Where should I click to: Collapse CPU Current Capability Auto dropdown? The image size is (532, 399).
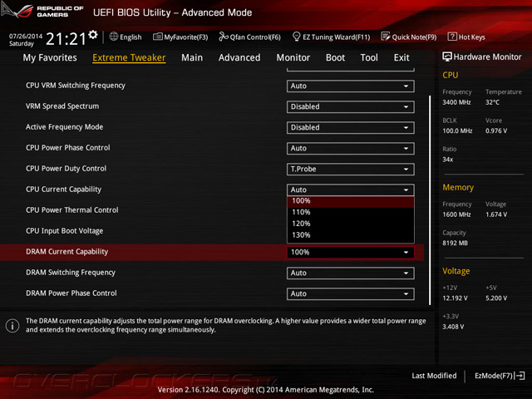[x=351, y=190]
